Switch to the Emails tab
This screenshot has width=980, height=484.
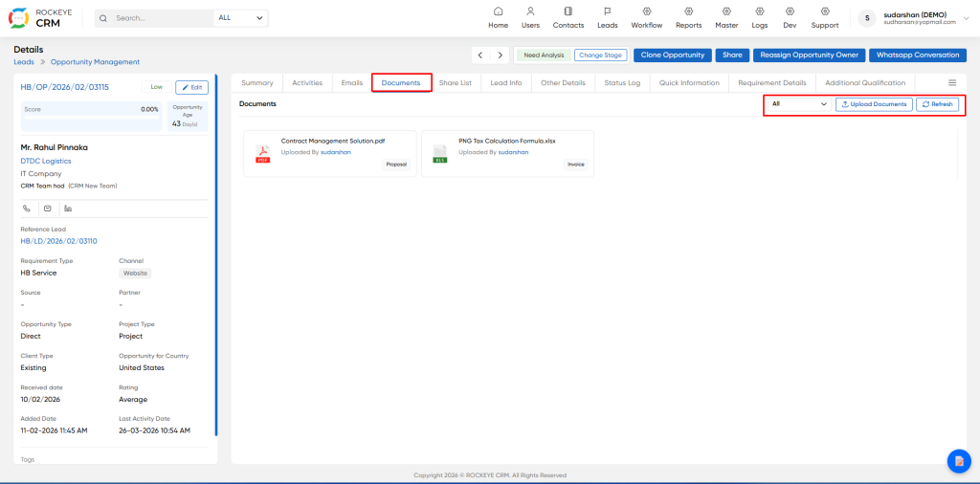point(352,82)
